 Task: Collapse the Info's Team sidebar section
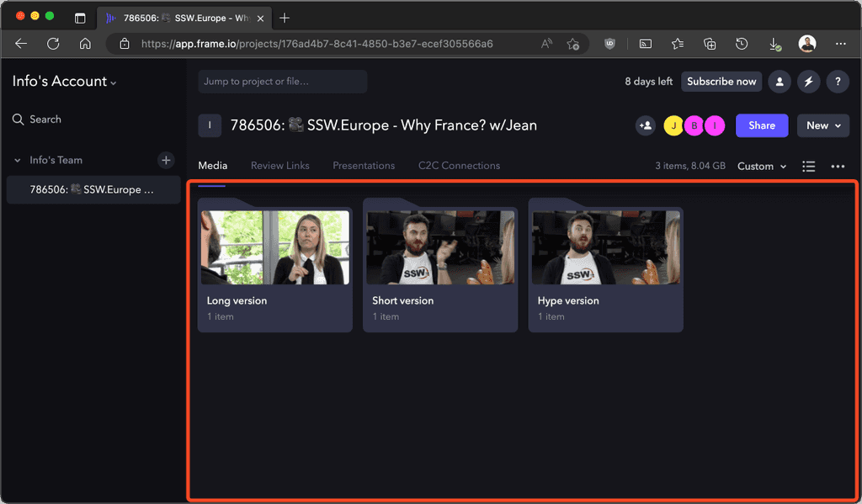coord(17,160)
